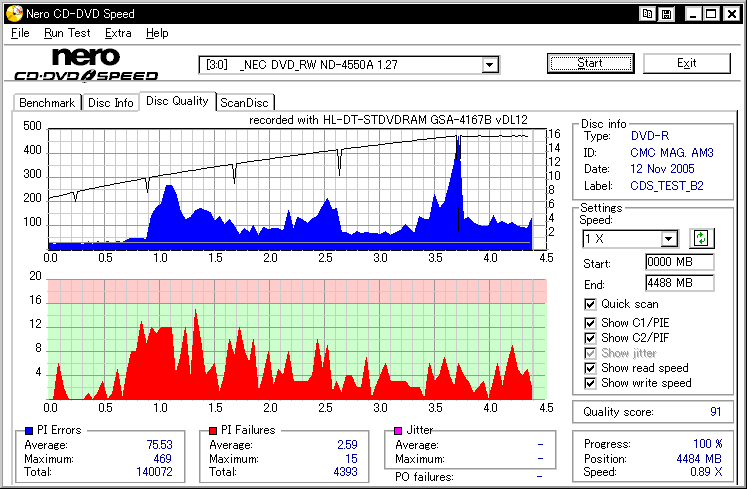This screenshot has width=747, height=489.
Task: Click the recorded with HL-DT-ST caption
Action: tap(388, 120)
